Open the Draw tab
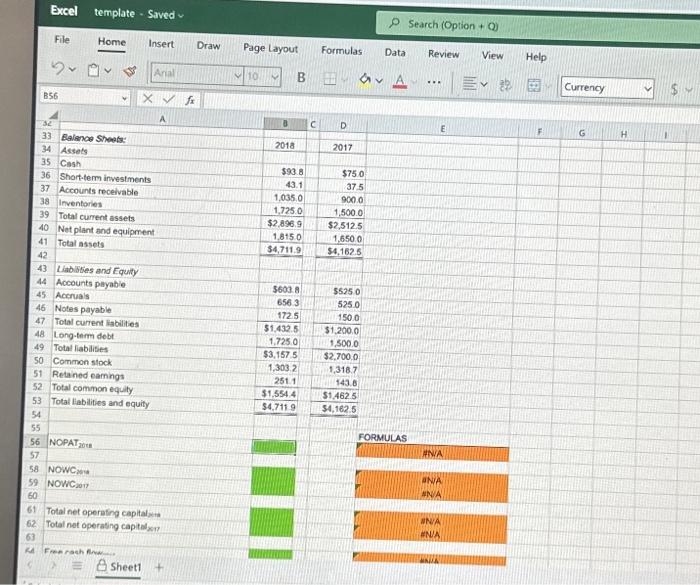Viewport: 700px width, 585px height. (208, 46)
